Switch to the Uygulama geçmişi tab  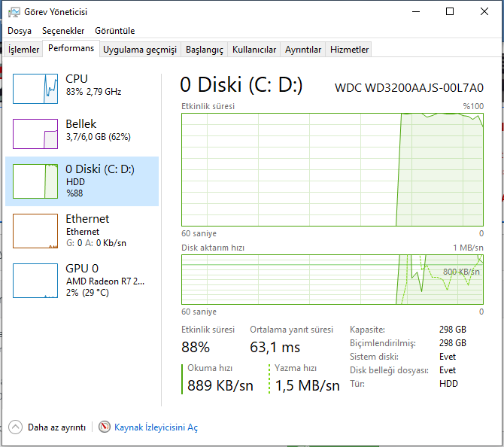click(140, 50)
